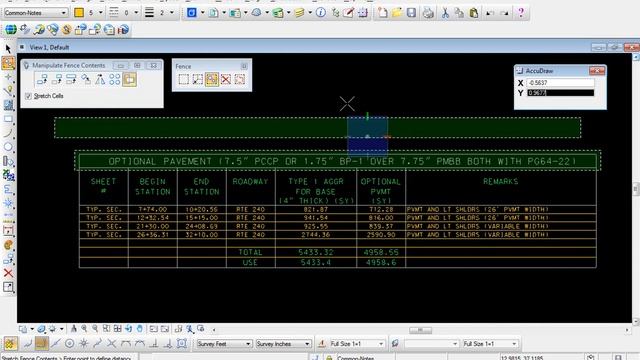Open Element Information with the blue i icon
Screen dimensions: 640x360
(x=321, y=13)
